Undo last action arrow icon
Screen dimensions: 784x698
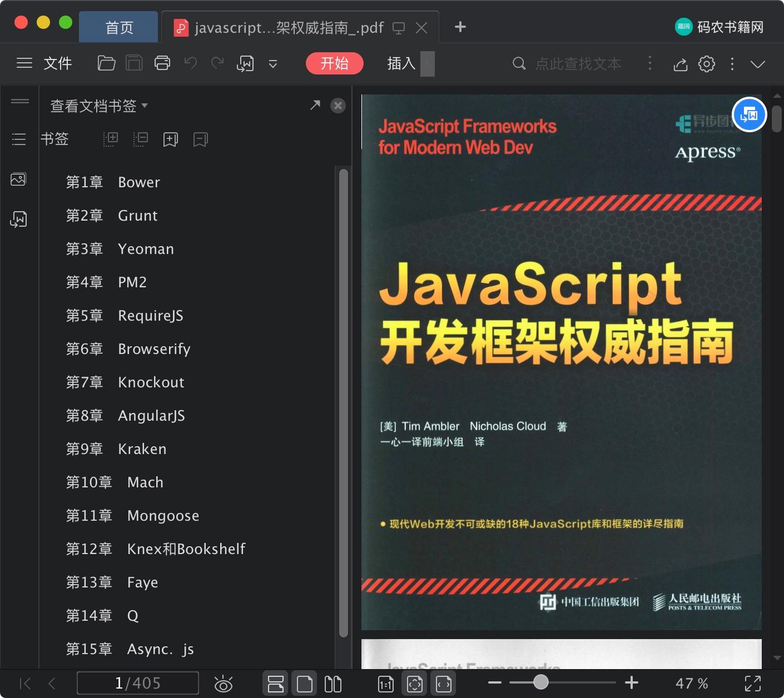(191, 63)
